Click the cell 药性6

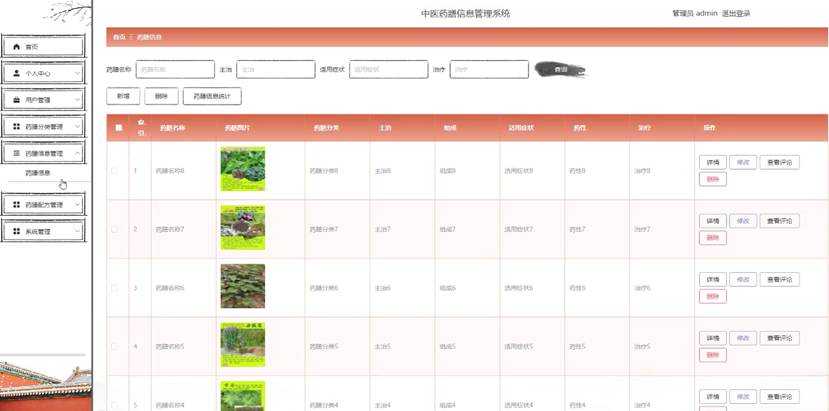(x=577, y=288)
